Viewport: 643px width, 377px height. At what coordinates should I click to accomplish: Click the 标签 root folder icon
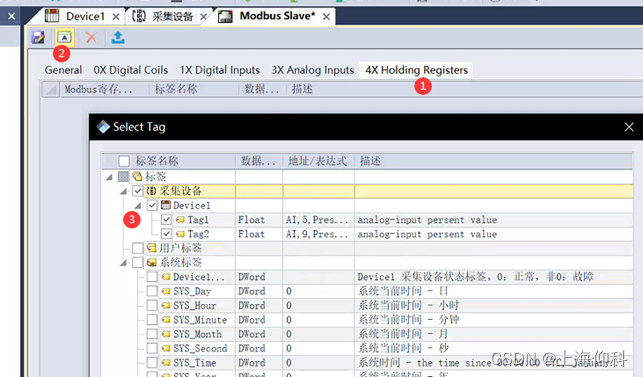(x=137, y=177)
